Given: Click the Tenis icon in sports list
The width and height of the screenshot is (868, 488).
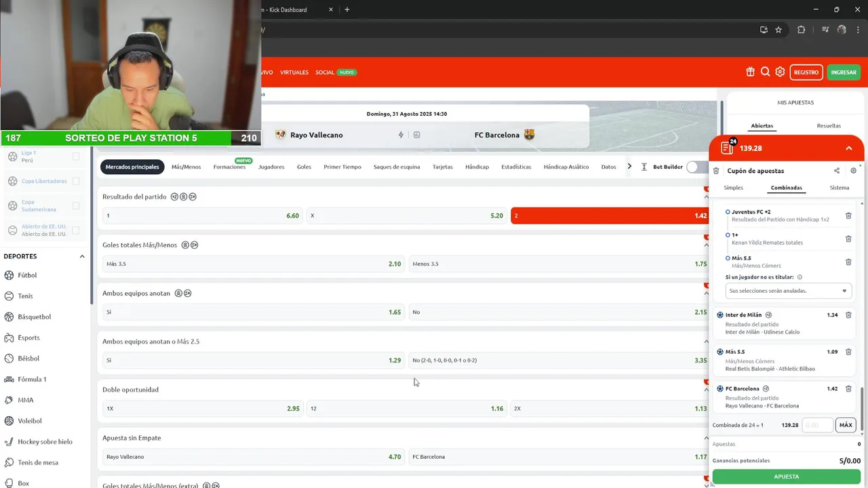Looking at the screenshot, I should click(x=9, y=296).
